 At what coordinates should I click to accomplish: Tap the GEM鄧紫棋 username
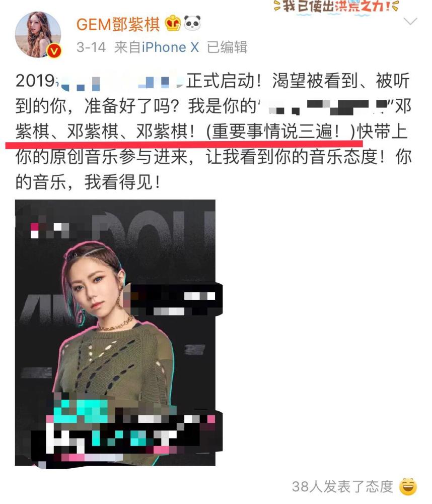pyautogui.click(x=118, y=24)
